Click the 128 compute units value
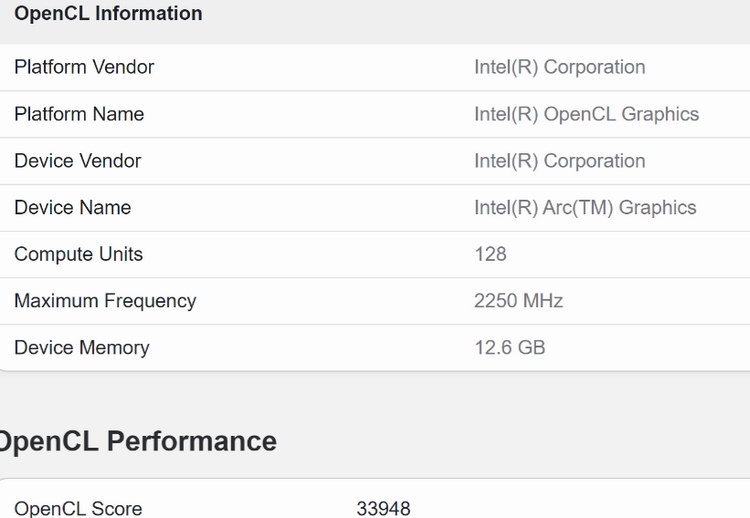This screenshot has width=750, height=518. coord(490,254)
